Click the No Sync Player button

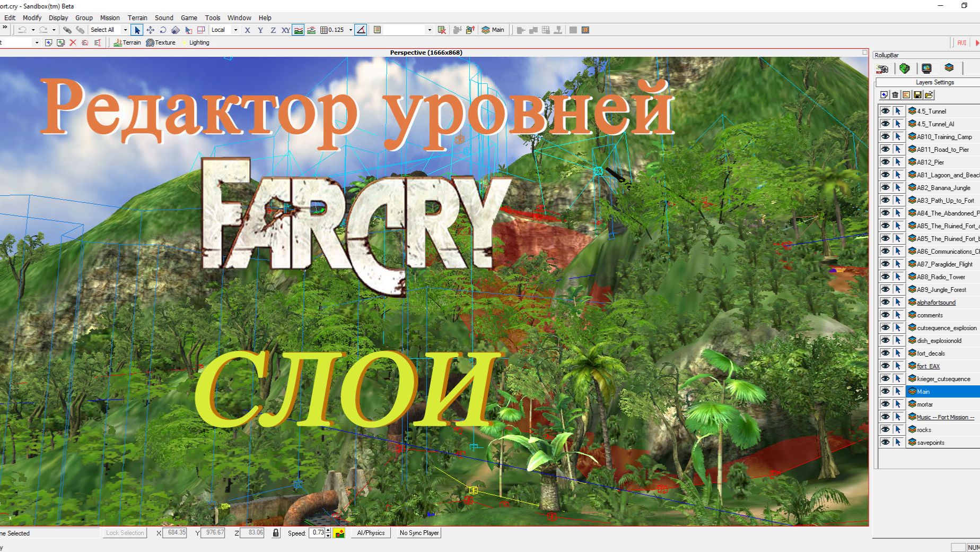[419, 533]
